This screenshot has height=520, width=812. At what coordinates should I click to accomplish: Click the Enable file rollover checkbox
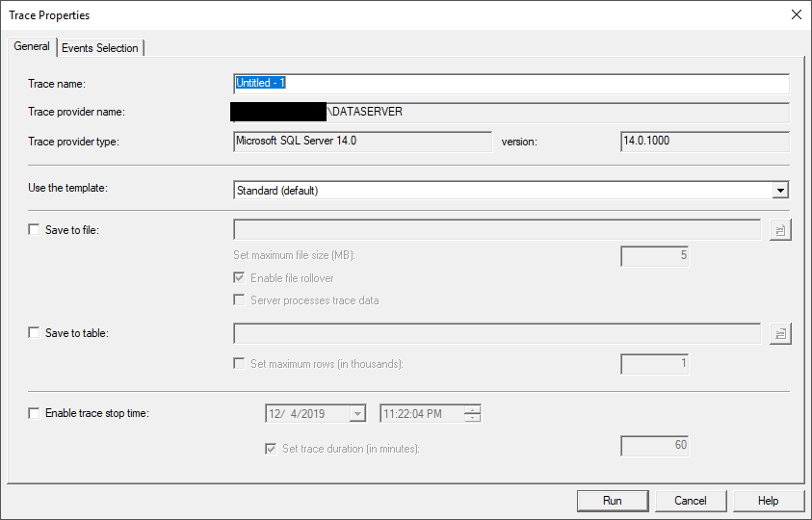pos(240,278)
